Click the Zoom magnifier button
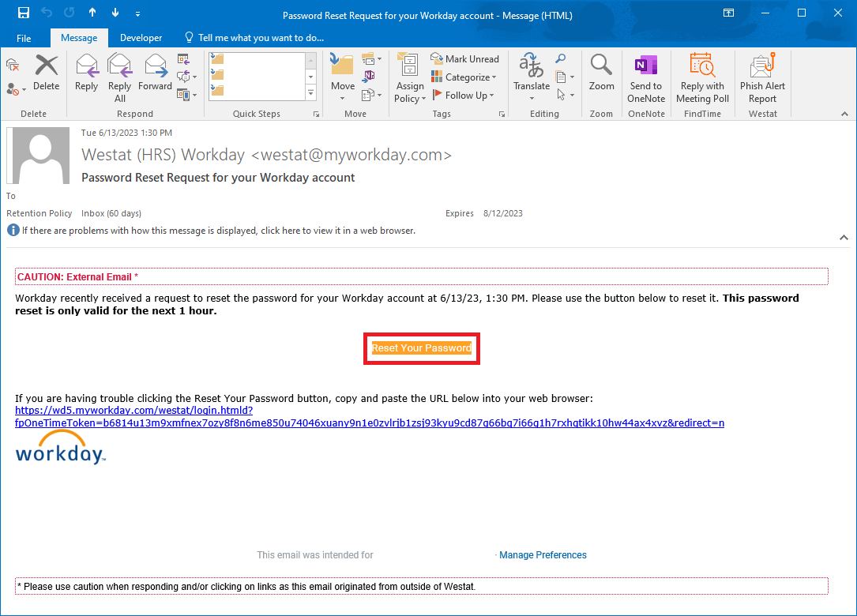 (x=601, y=72)
